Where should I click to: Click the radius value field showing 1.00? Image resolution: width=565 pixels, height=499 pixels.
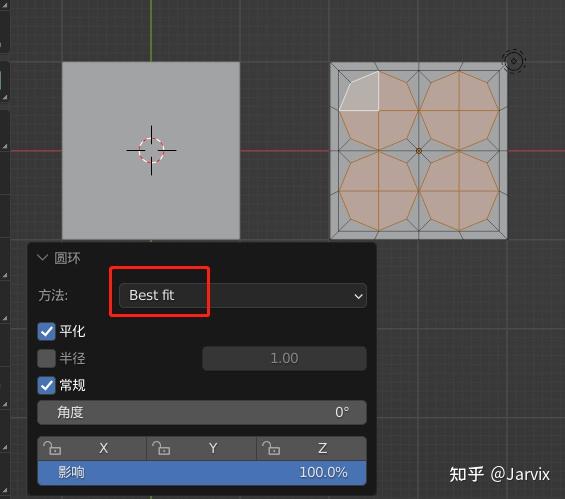coord(284,358)
